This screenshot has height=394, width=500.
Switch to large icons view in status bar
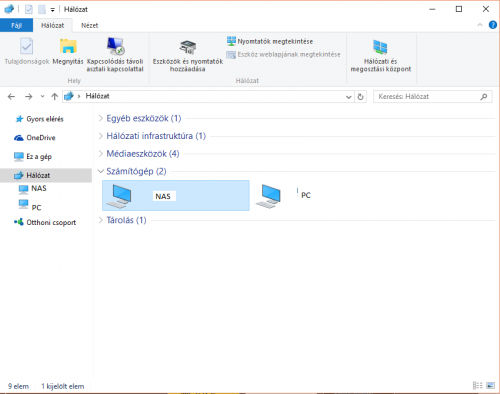tap(490, 386)
